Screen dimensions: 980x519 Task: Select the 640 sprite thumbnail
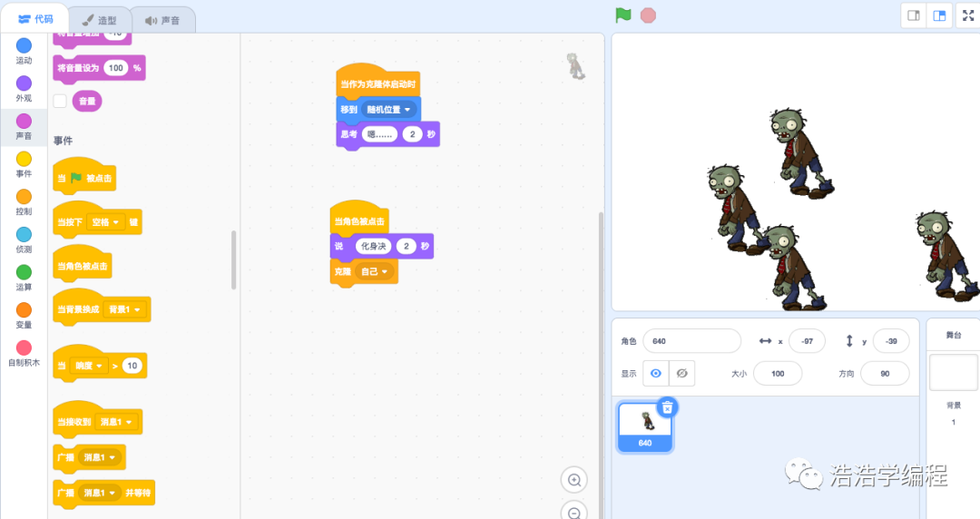pos(645,427)
